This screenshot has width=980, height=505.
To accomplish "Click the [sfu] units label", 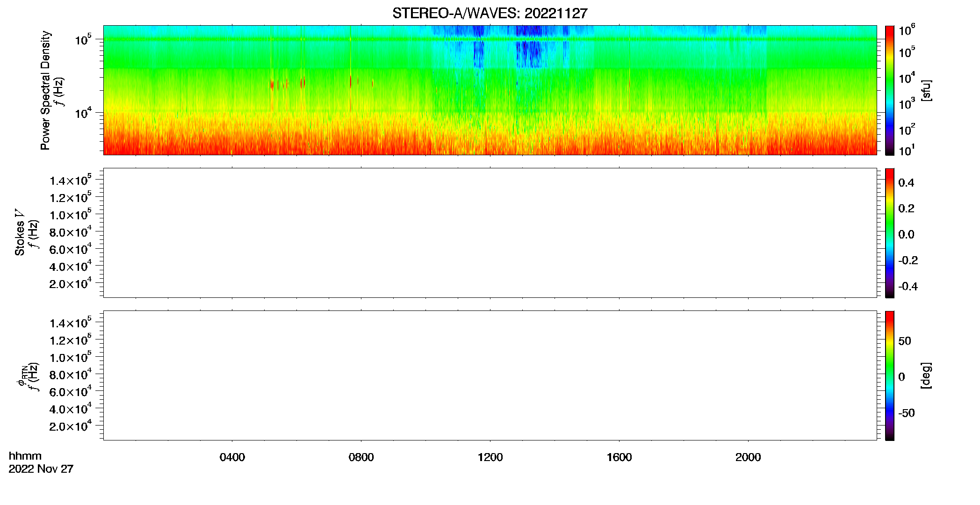I will tap(926, 90).
